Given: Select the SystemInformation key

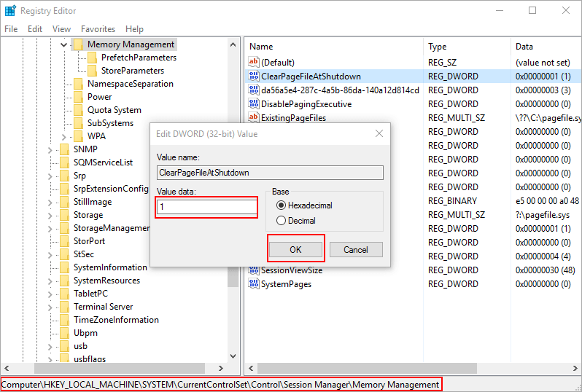Looking at the screenshot, I should (110, 267).
